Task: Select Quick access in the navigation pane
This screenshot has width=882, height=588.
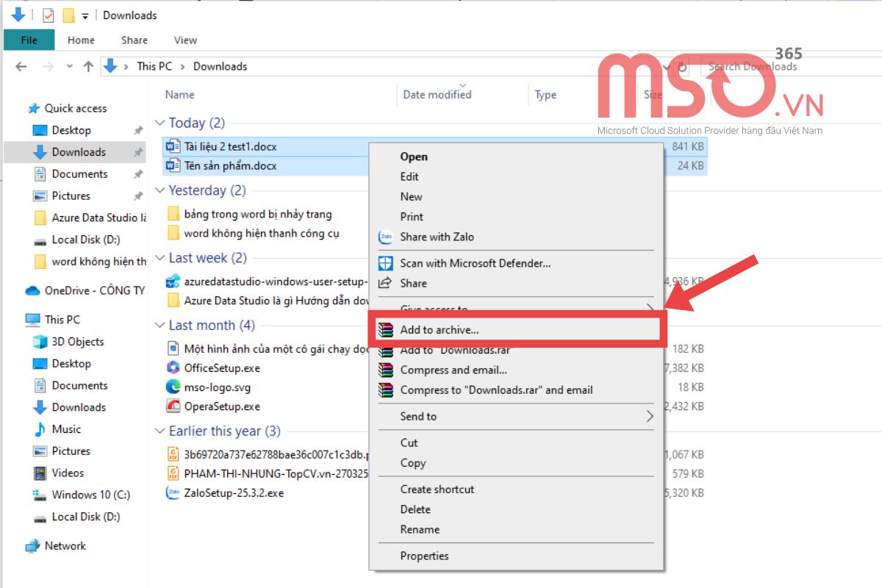Action: click(x=75, y=108)
